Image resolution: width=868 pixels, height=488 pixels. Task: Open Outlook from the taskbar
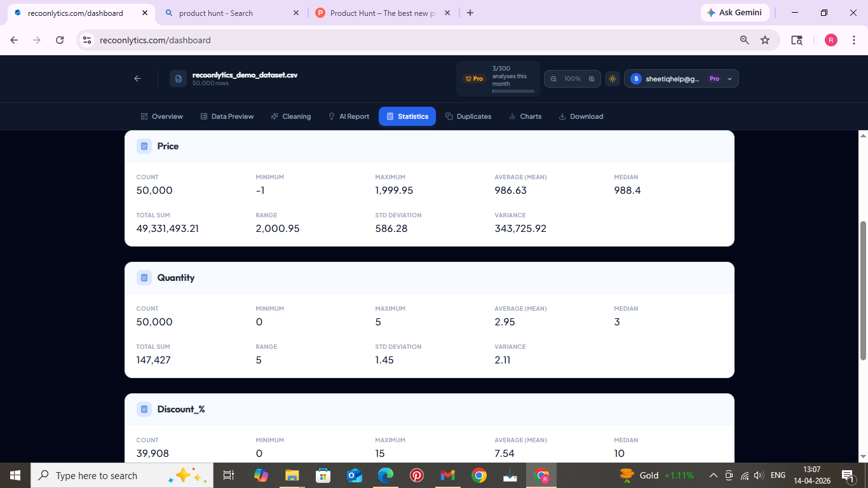tap(354, 475)
